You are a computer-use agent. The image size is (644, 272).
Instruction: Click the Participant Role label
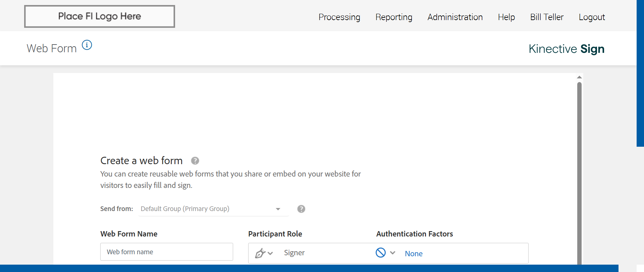275,234
